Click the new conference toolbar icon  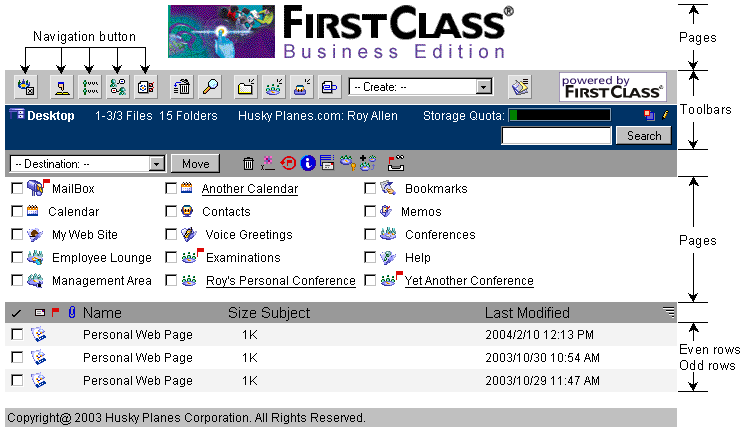point(274,87)
